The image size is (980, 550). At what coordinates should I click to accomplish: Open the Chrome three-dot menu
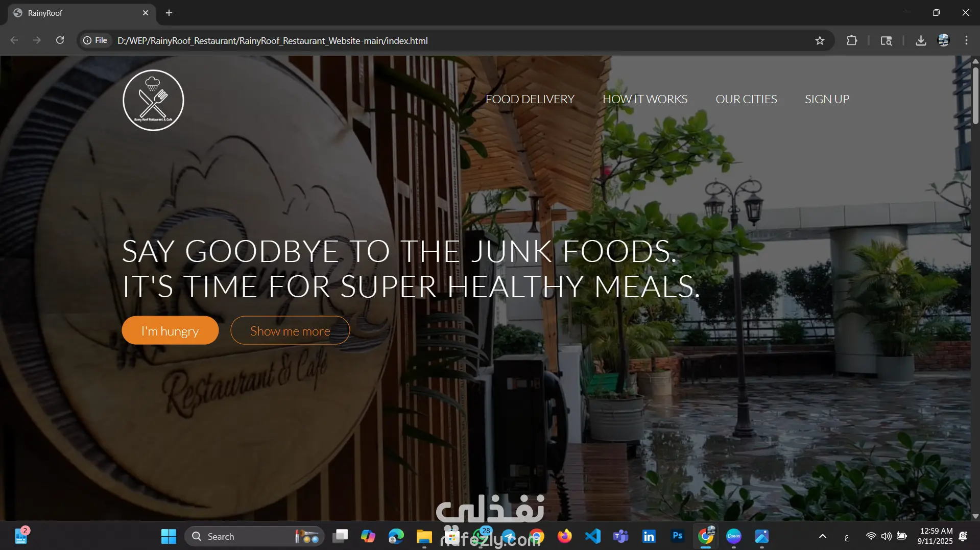pos(966,40)
